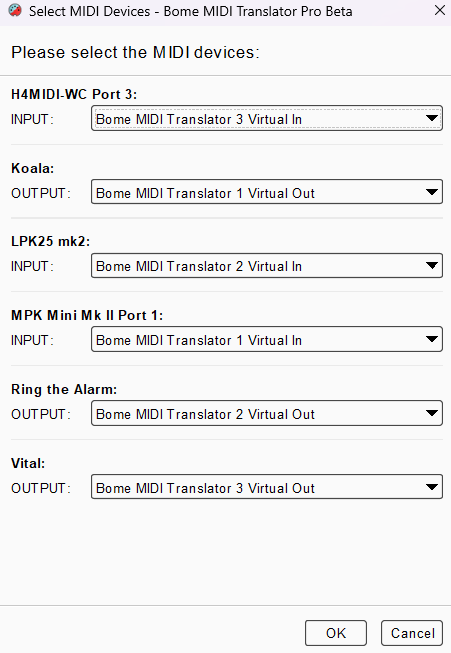451x653 pixels.
Task: Open H4MIDI-WC Port 3 input dropdown arrow
Action: point(432,118)
